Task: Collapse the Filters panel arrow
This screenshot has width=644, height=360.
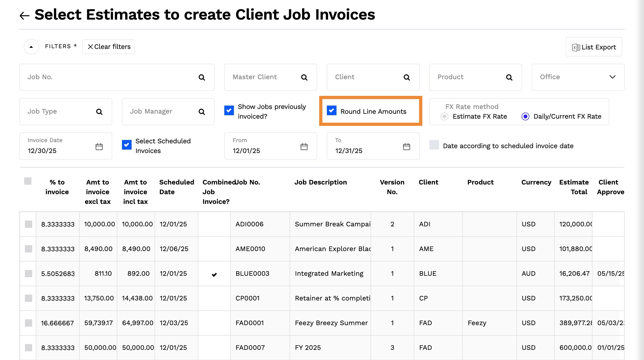Action: tap(31, 47)
